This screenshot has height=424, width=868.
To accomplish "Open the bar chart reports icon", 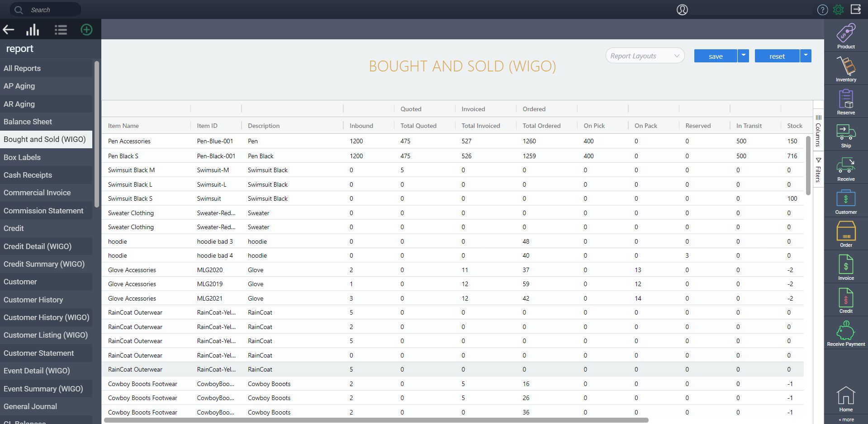I will point(33,30).
